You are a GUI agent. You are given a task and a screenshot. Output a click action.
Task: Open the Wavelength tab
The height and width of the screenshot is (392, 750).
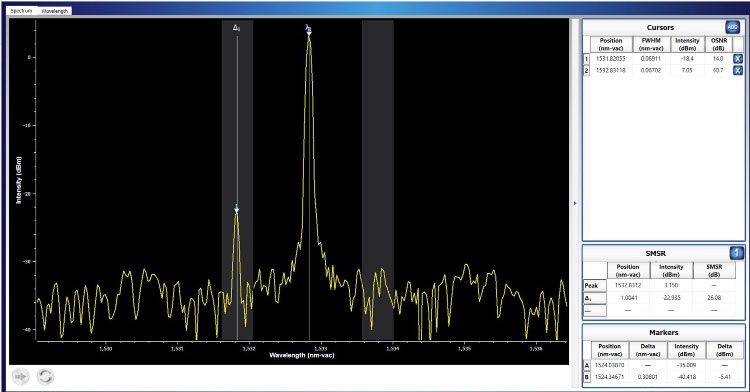coord(55,11)
